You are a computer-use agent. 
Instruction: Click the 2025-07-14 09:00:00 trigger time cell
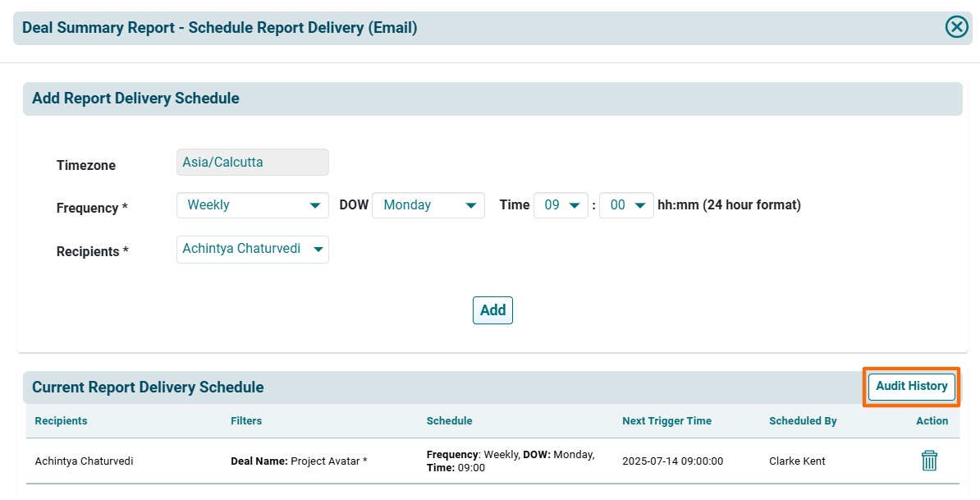672,461
